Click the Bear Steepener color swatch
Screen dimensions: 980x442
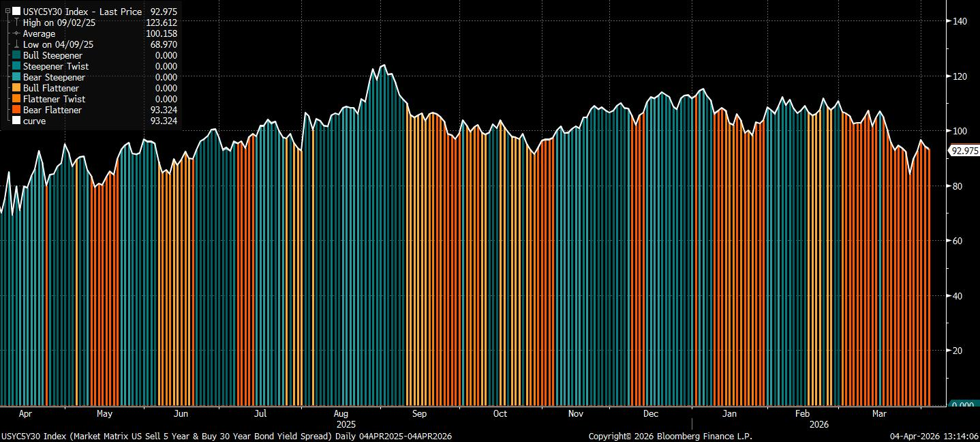16,77
